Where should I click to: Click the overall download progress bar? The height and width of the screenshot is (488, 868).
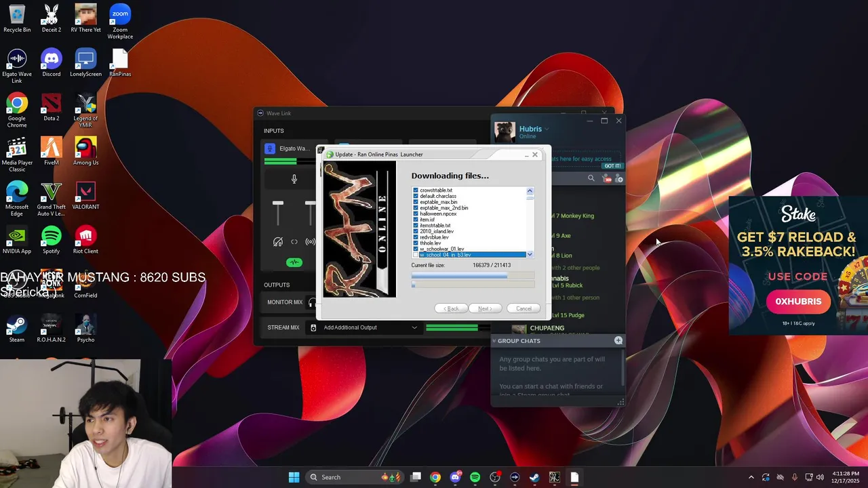tap(473, 285)
